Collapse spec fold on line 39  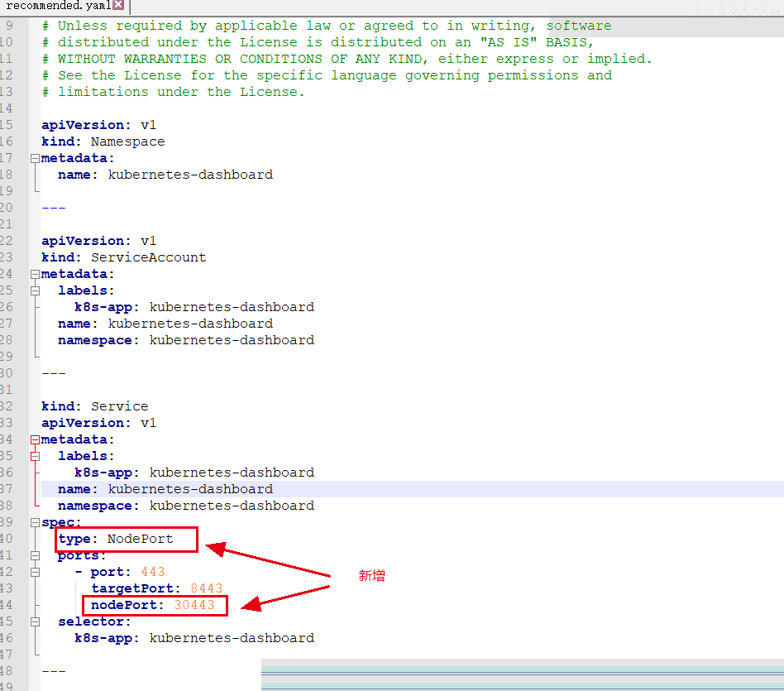[x=35, y=523]
